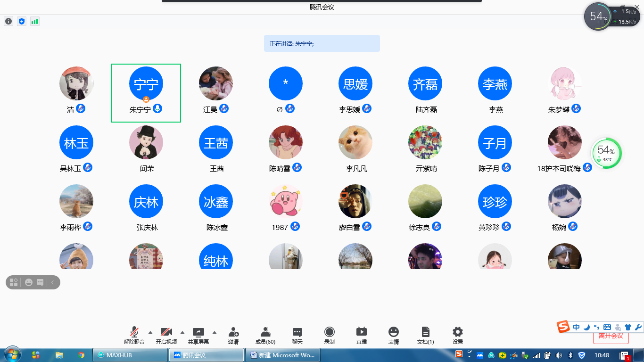Viewport: 644px width, 362px height.
Task: Select the pink Kirby avatar of 1987
Action: pos(286,201)
